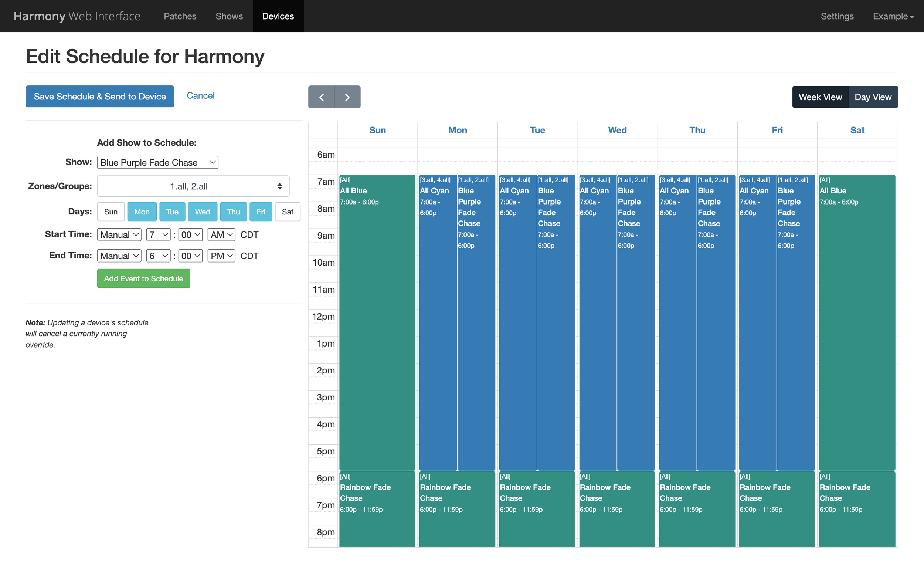Switch to Day View
This screenshot has height=578, width=924.
[x=872, y=97]
